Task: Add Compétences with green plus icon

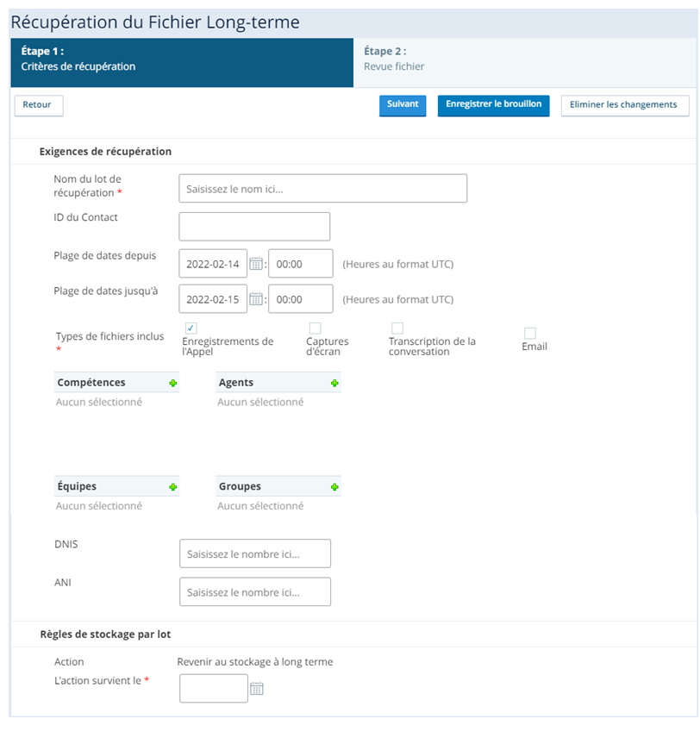Action: (173, 383)
